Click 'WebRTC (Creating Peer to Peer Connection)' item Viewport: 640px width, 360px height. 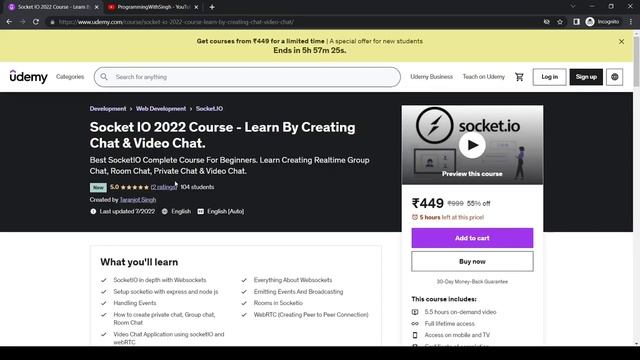(311, 315)
